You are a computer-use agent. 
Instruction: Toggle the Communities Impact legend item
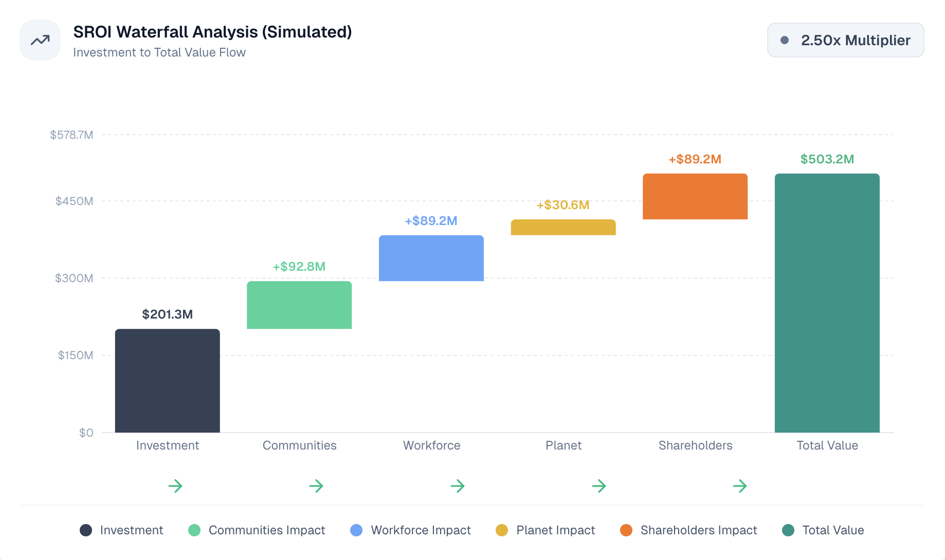pyautogui.click(x=257, y=530)
